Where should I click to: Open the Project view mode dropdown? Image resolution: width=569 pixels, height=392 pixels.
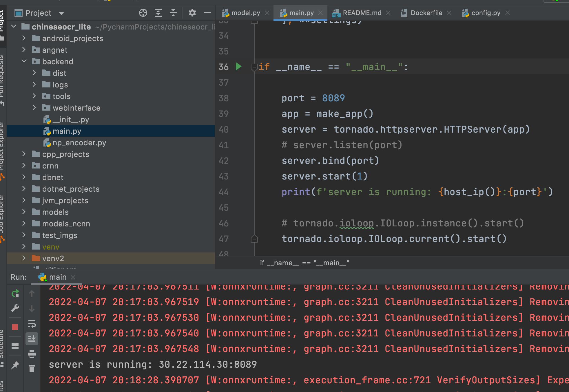coord(61,13)
